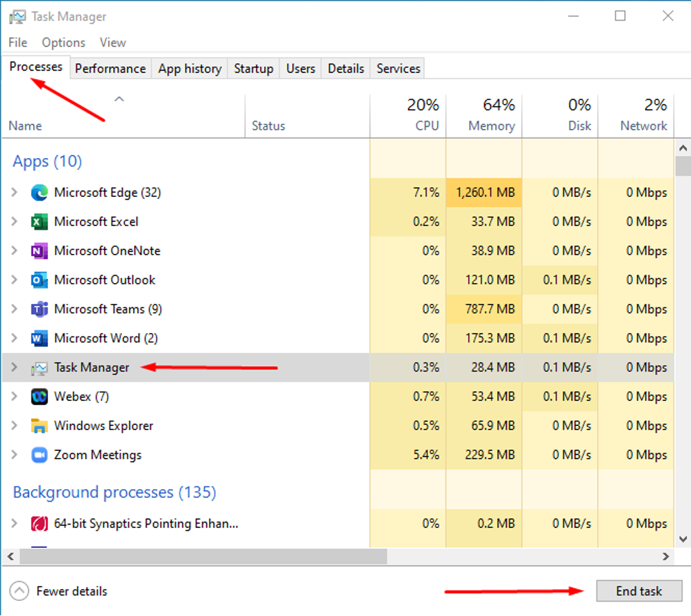Switch to the Startup tab

(x=253, y=68)
